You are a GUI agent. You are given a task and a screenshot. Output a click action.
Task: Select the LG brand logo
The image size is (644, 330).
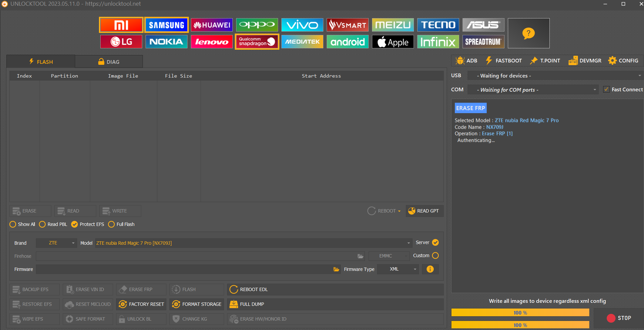tap(121, 42)
